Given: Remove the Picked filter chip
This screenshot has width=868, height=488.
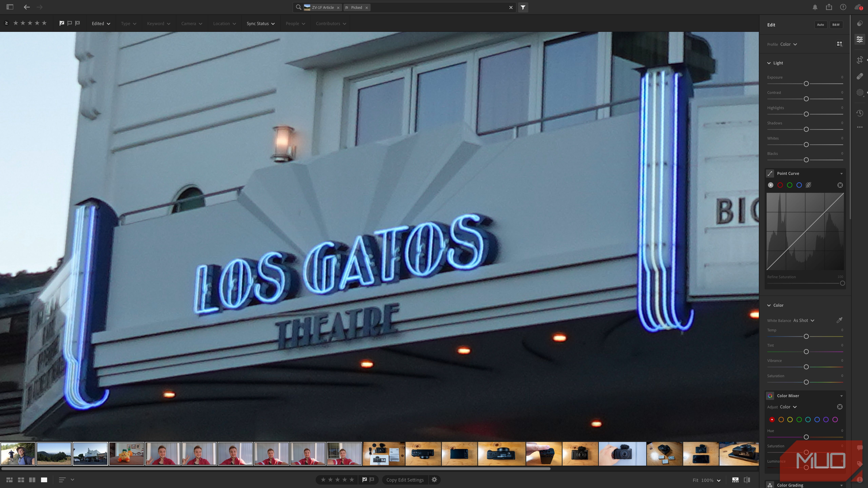Looking at the screenshot, I should [x=367, y=7].
